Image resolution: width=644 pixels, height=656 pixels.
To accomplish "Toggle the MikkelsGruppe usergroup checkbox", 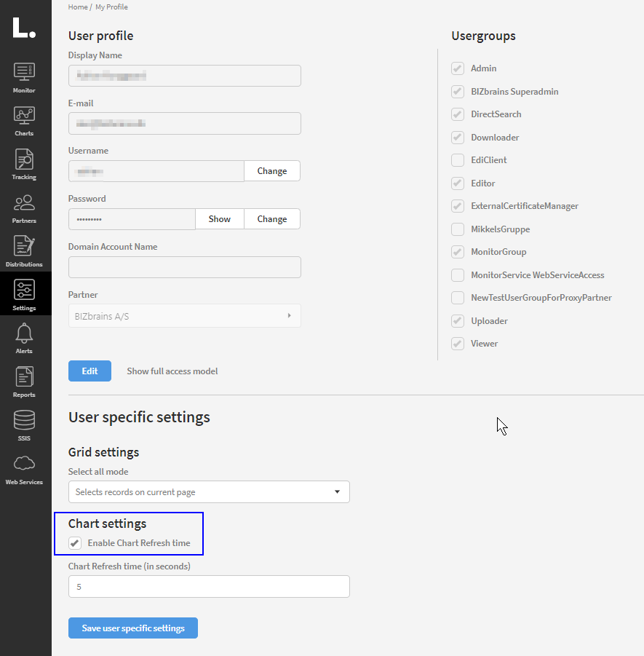I will pos(458,229).
